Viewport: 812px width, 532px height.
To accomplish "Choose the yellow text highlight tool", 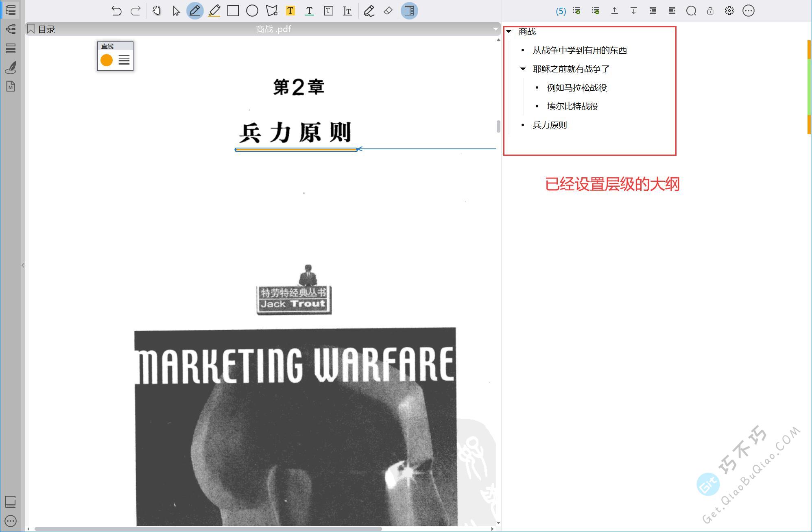I will point(290,11).
